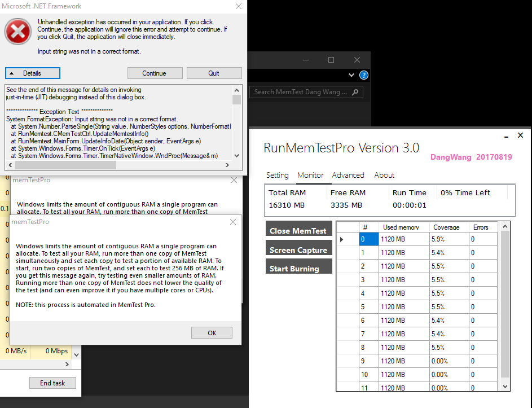The width and height of the screenshot is (532, 408).
Task: Select instance number 7 cell
Action: 369,334
